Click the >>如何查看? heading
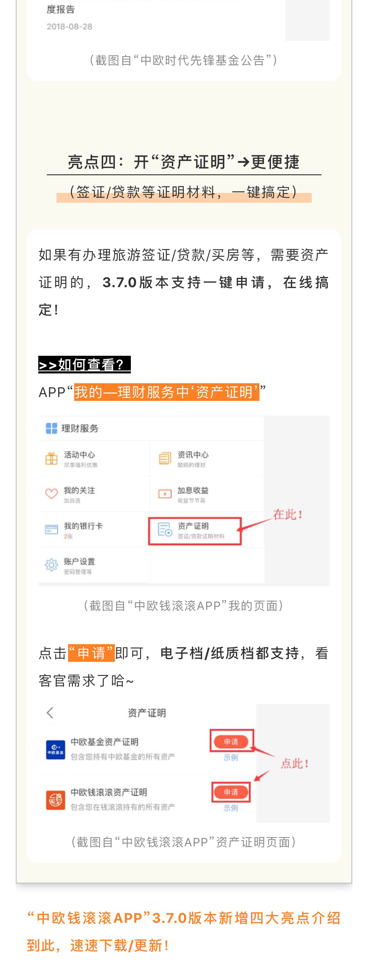This screenshot has height=980, width=368. pyautogui.click(x=84, y=365)
